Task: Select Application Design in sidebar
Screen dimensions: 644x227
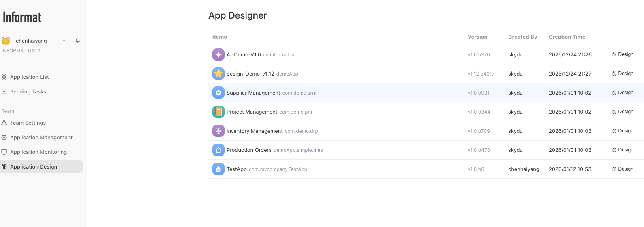Action: pos(34,167)
